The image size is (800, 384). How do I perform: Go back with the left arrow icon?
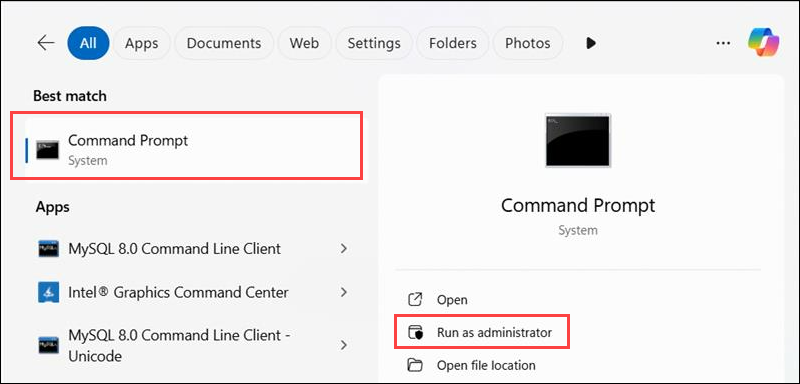click(46, 43)
